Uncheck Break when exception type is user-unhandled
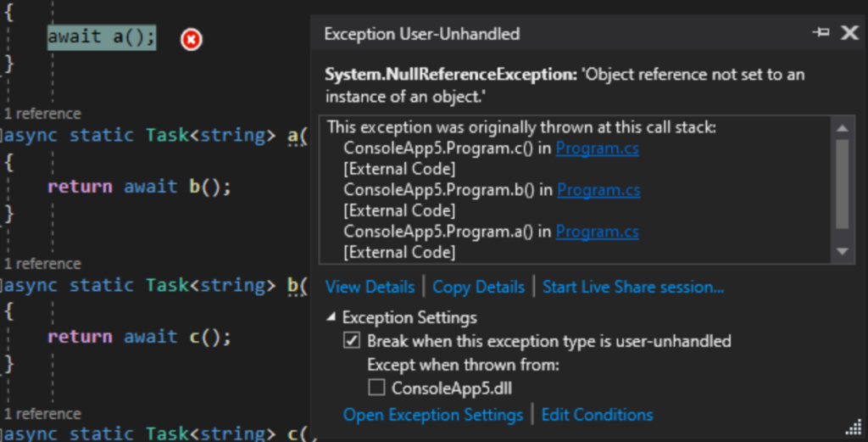Image resolution: width=868 pixels, height=442 pixels. tap(351, 341)
